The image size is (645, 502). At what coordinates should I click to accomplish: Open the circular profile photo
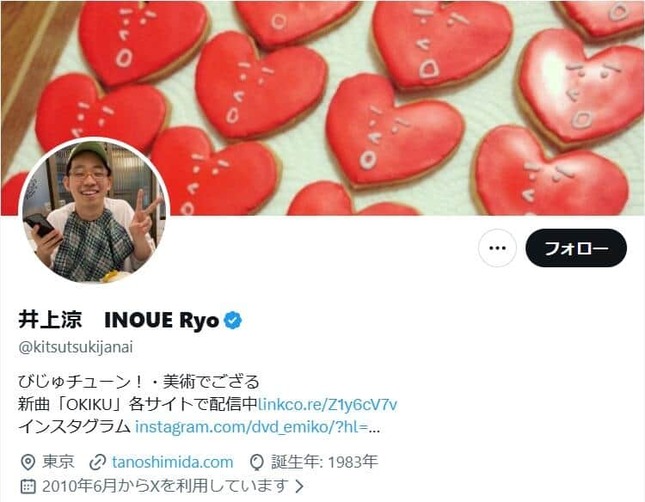coord(94,211)
